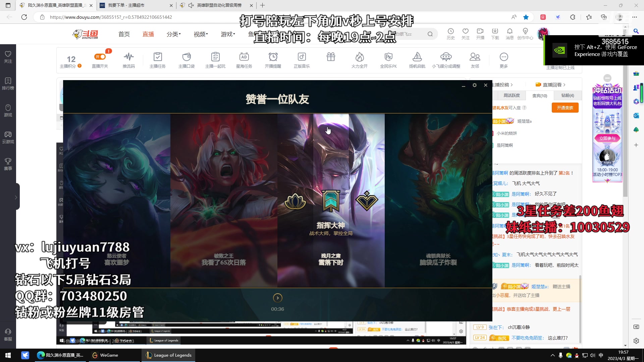The height and width of the screenshot is (362, 644).
Task: Click 立即参与 on the 冲钻活动 banner
Action: pos(607,138)
